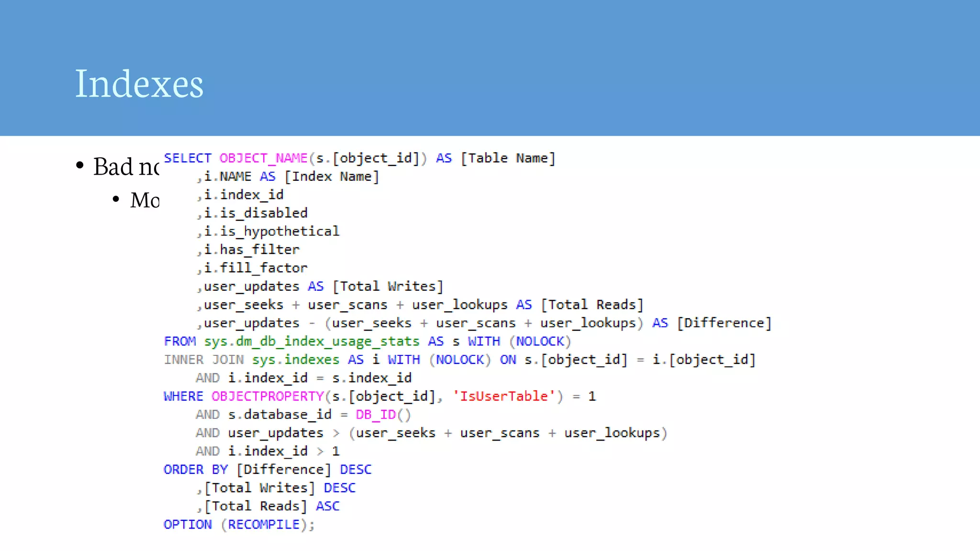
Task: Click ',[Total Reads] ASC' line
Action: point(268,506)
